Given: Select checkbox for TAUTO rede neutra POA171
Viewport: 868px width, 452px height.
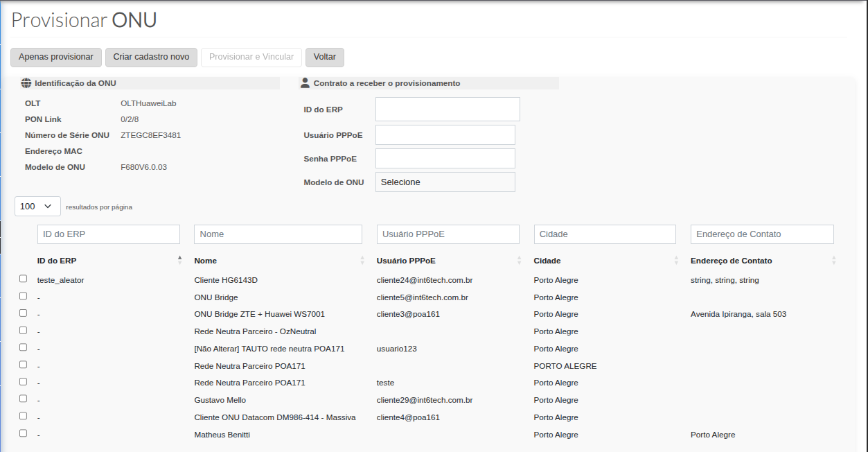Looking at the screenshot, I should tap(24, 347).
